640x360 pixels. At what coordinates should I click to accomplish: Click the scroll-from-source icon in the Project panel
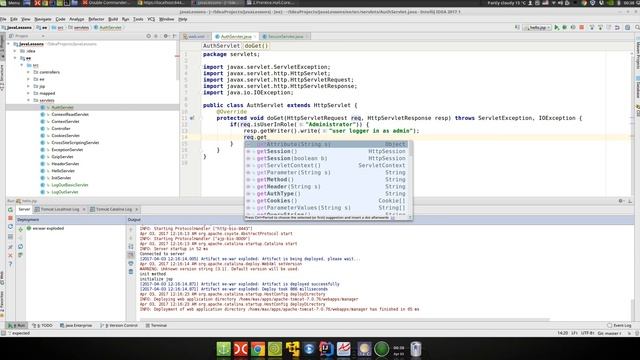point(149,36)
